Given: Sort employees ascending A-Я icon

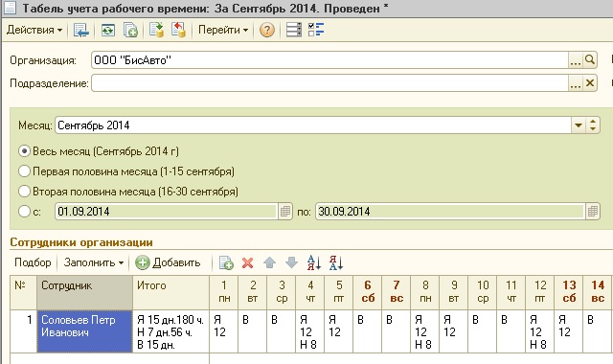Looking at the screenshot, I should (314, 262).
